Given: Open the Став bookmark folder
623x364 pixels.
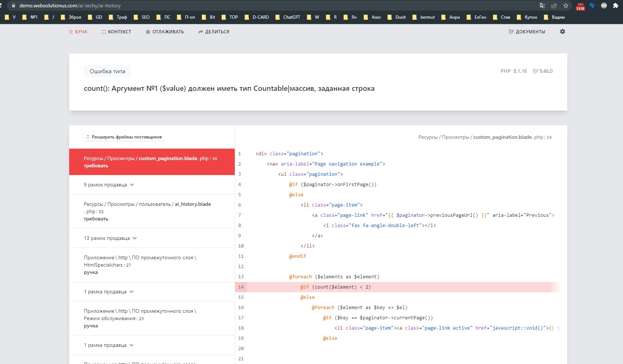Looking at the screenshot, I should coord(502,17).
